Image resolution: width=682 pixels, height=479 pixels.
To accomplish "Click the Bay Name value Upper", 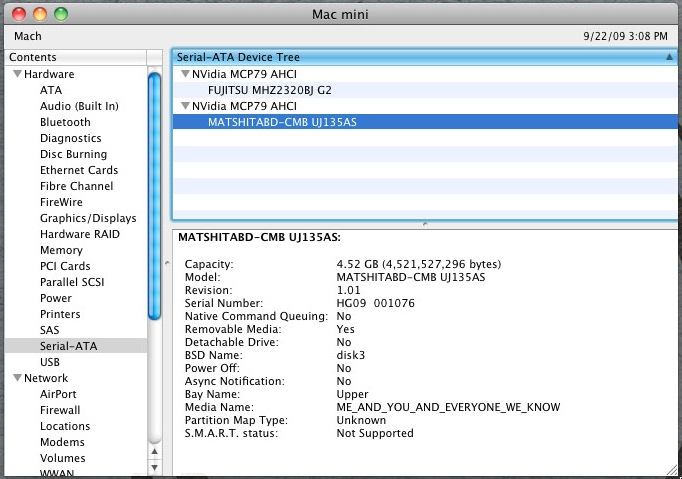I will [352, 394].
